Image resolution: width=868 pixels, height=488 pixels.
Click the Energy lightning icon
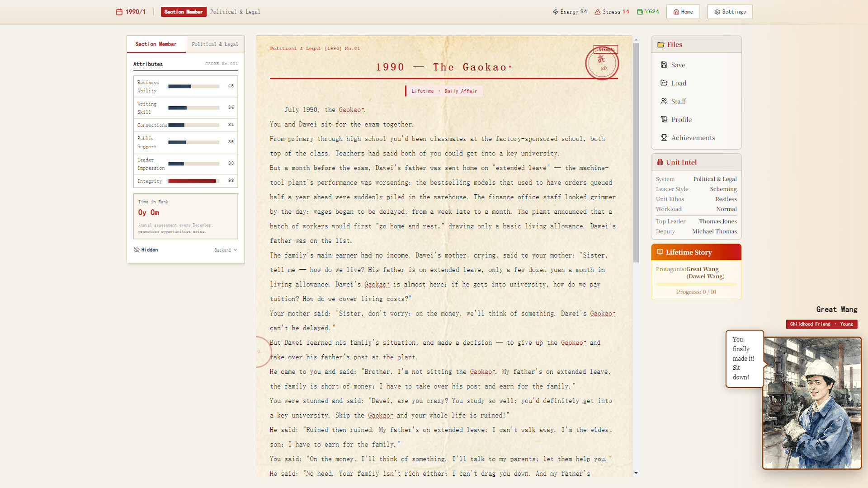[556, 12]
